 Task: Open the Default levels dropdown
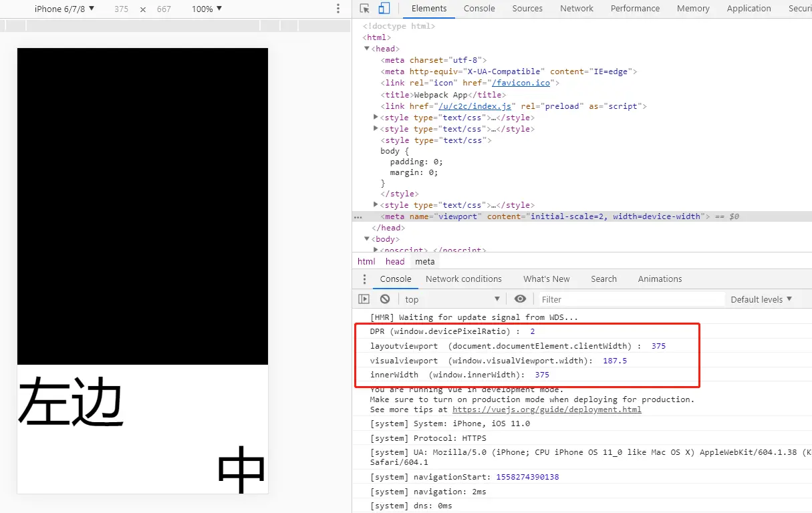click(761, 299)
